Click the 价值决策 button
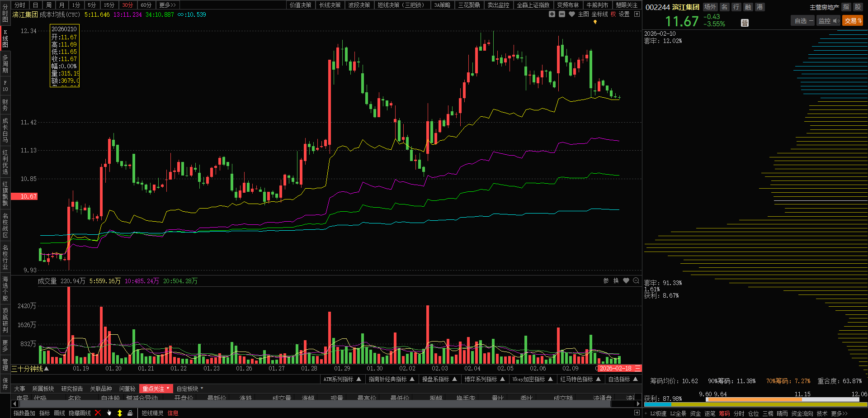This screenshot has height=418, width=868. point(301,5)
